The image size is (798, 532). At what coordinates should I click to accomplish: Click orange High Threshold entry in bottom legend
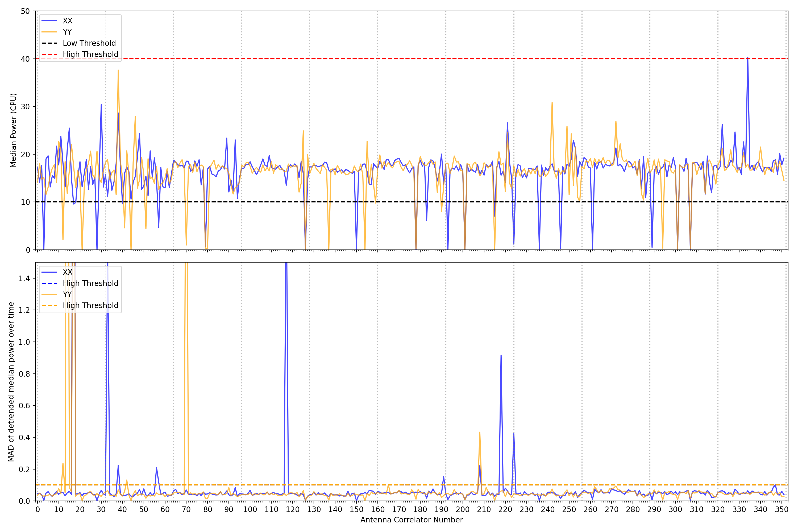[x=90, y=305]
